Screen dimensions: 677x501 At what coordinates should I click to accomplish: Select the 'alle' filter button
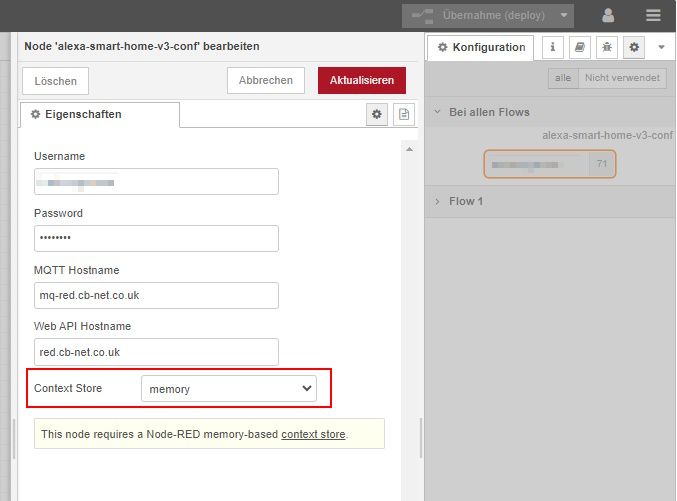(563, 78)
